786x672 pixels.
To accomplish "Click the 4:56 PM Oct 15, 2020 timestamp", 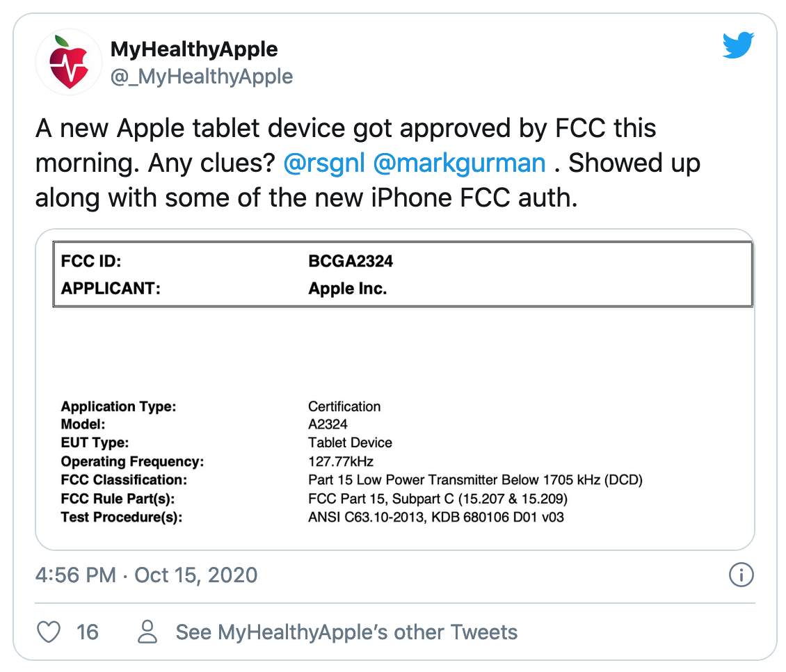I will coord(146,575).
